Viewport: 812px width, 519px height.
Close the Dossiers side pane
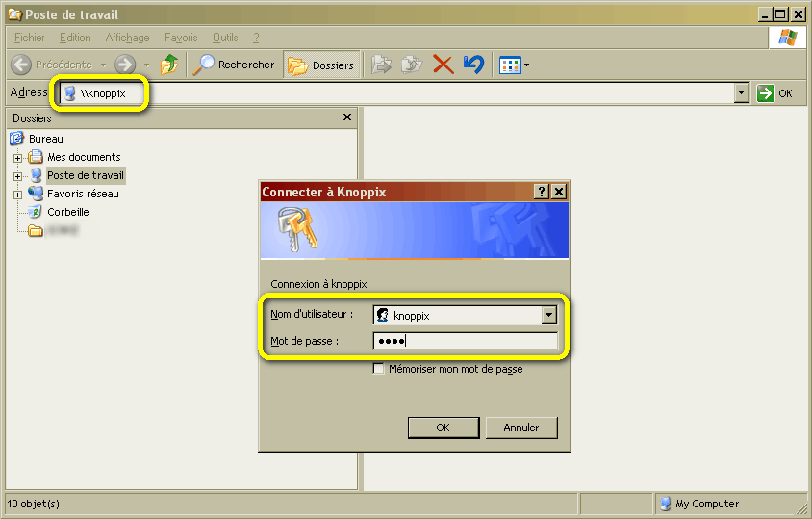(347, 117)
